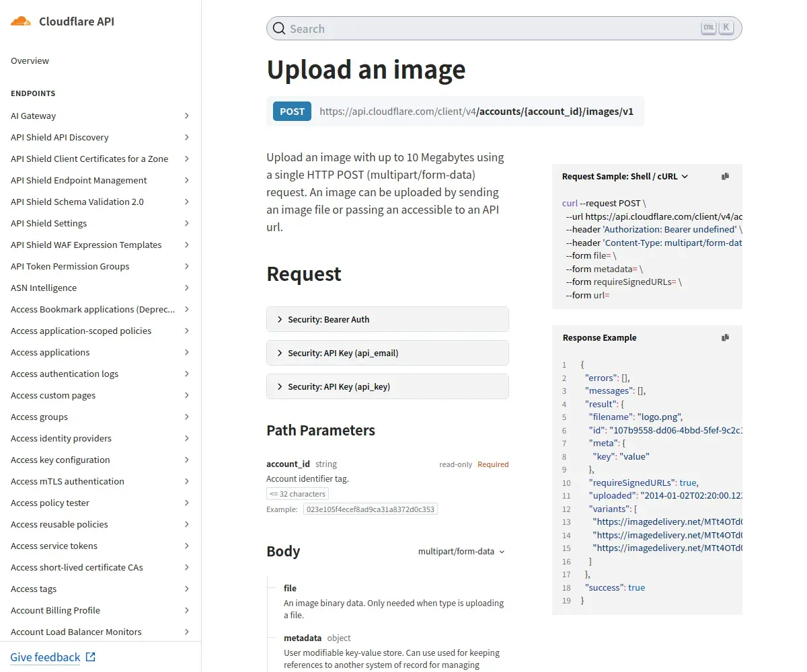The height and width of the screenshot is (672, 807).
Task: Open Access key configuration
Action: 61,460
